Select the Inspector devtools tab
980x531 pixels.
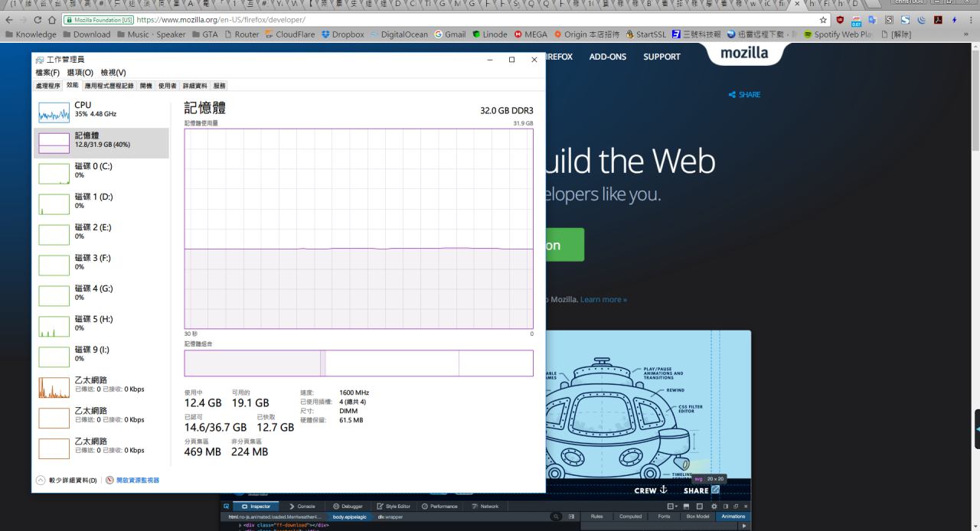tap(256, 506)
